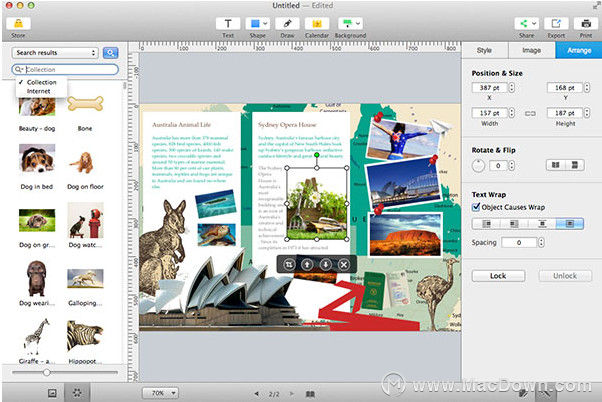Click the X position field
This screenshot has width=602, height=402.
[x=490, y=88]
